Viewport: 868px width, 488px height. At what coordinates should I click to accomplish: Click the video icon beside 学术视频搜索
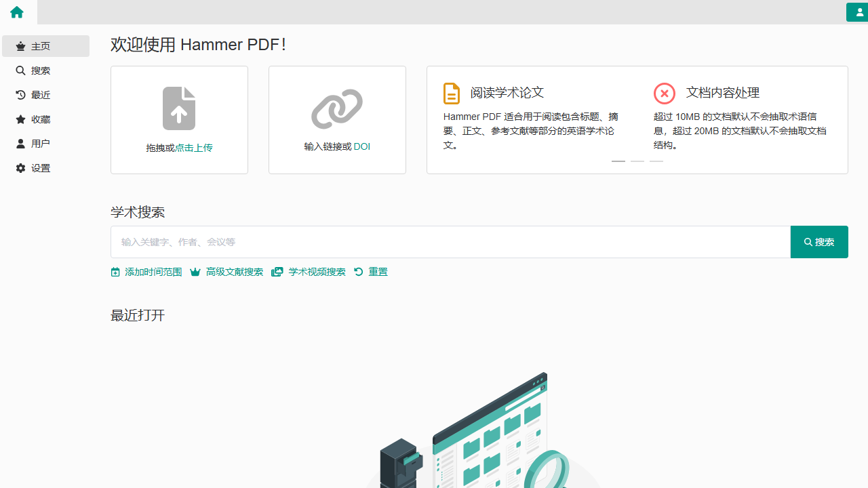point(277,272)
